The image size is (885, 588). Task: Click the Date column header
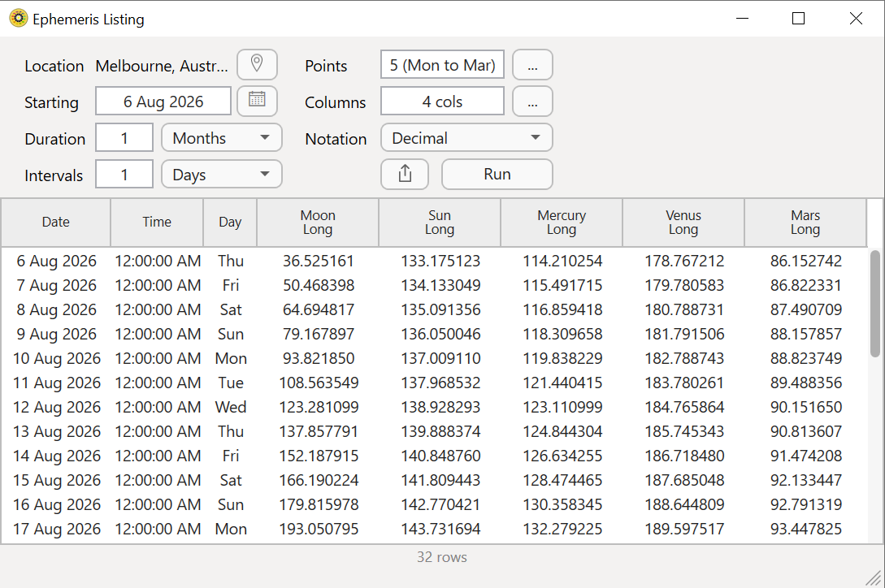(x=56, y=223)
